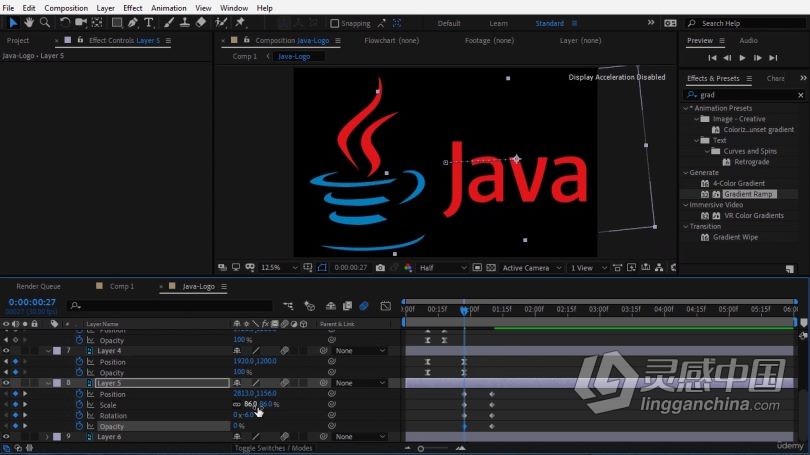Toggle mask and shape path visibility
The image size is (810, 455).
[322, 268]
